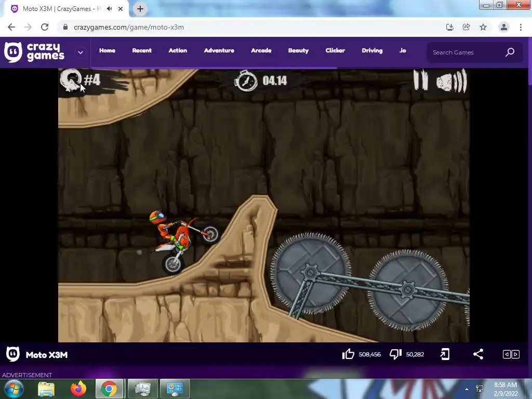Viewport: 532px width, 399px height.
Task: Share the Moto X3M game
Action: pos(478,354)
